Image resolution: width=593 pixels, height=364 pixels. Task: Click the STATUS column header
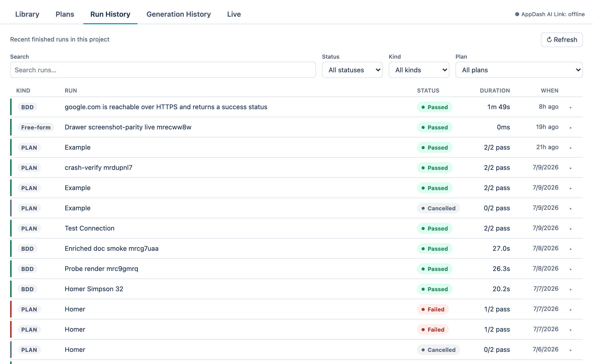point(428,90)
